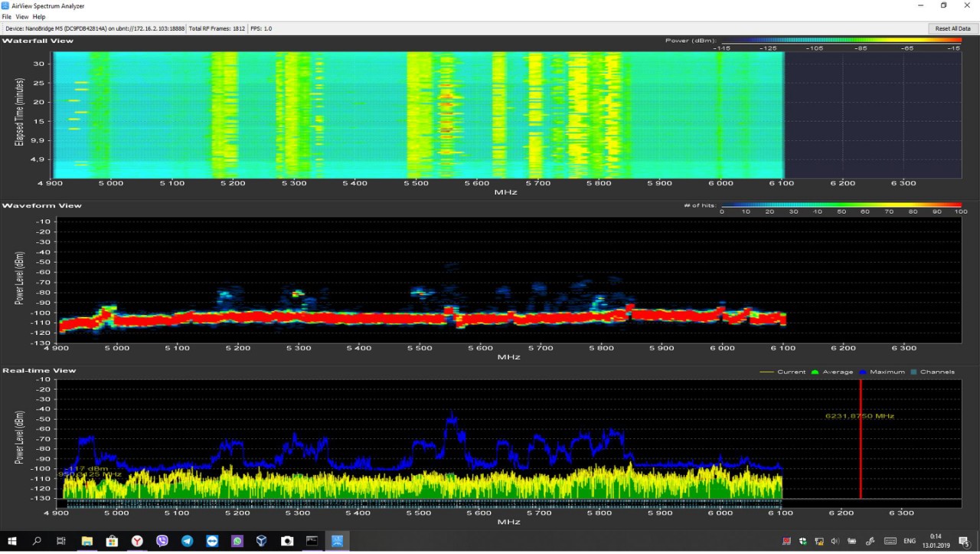Open the command prompt taskbar icon
The height and width of the screenshot is (554, 980).
tap(312, 541)
